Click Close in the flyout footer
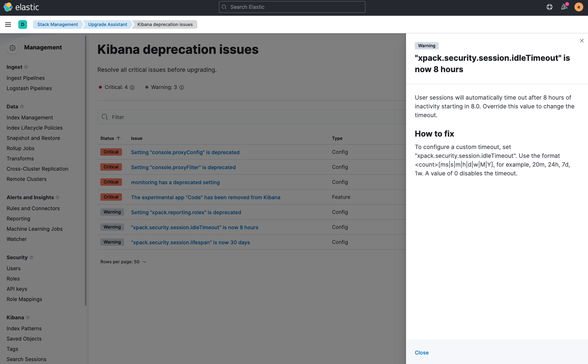The height and width of the screenshot is (364, 588). [x=421, y=352]
